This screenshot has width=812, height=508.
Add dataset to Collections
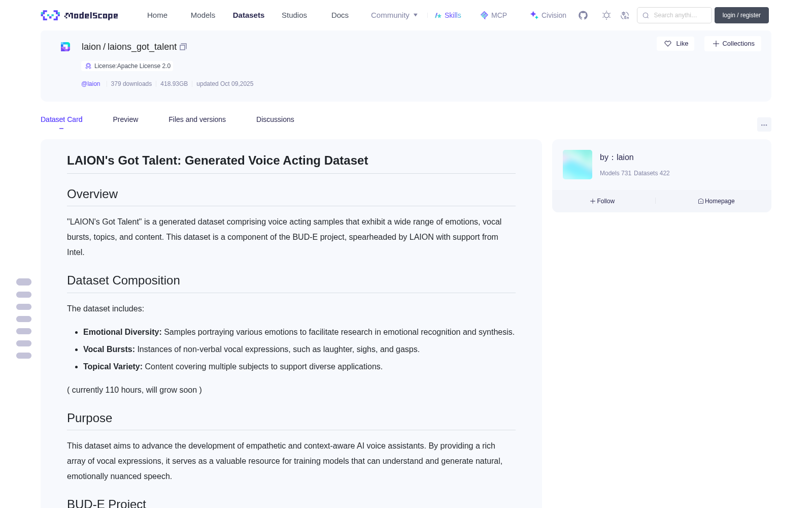click(733, 44)
